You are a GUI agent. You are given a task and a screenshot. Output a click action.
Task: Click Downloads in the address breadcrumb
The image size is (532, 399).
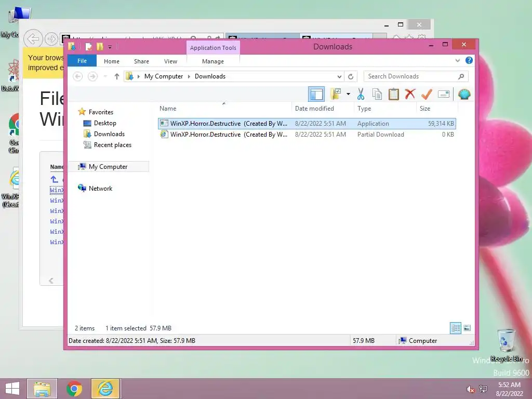pyautogui.click(x=210, y=76)
